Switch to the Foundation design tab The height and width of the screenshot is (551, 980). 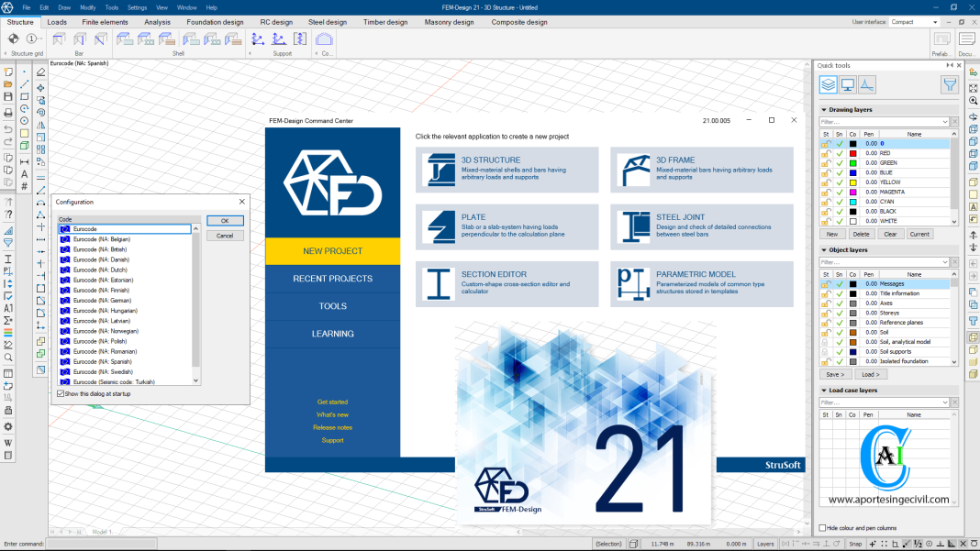(x=214, y=21)
